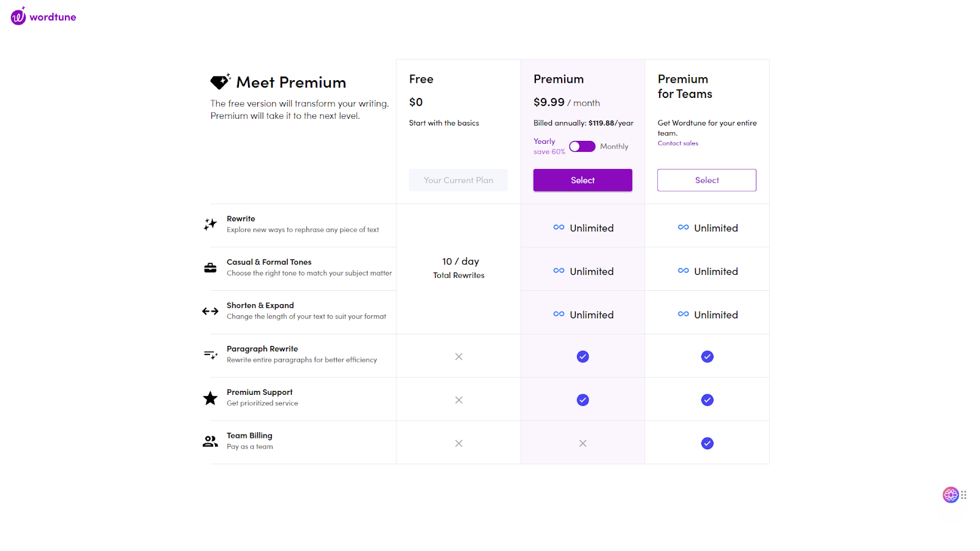Click 'Start with the basics' text
This screenshot has width=980, height=551.
pyautogui.click(x=444, y=123)
